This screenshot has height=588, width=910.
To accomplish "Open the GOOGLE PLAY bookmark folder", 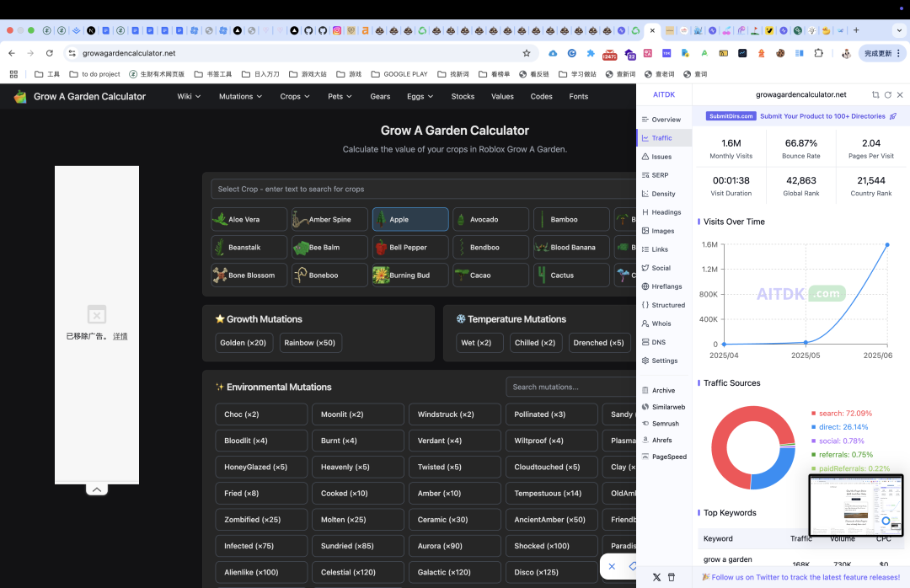I will tap(399, 74).
